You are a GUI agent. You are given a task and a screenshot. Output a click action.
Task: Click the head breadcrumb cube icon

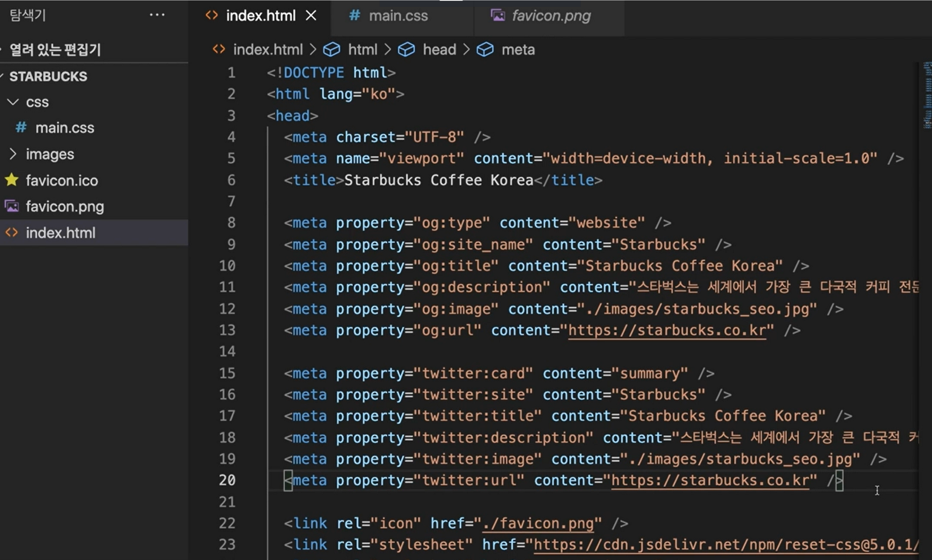[406, 50]
